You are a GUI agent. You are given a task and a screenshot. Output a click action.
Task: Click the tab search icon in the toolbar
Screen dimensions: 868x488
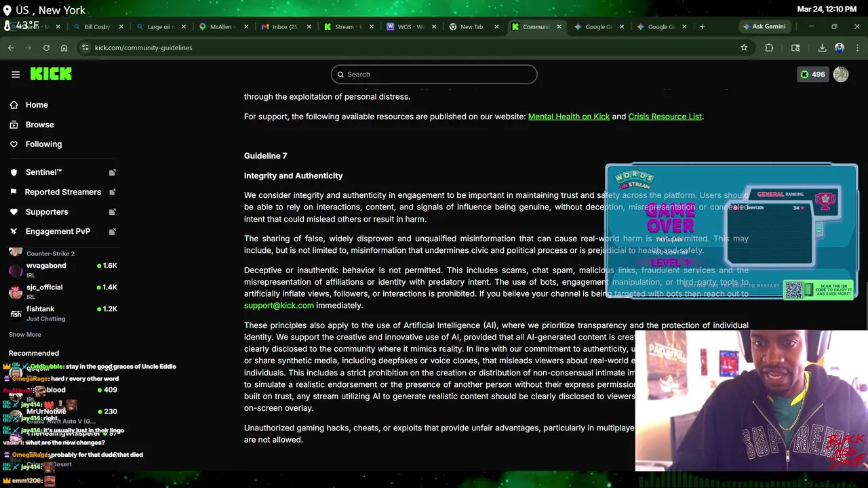point(795,47)
